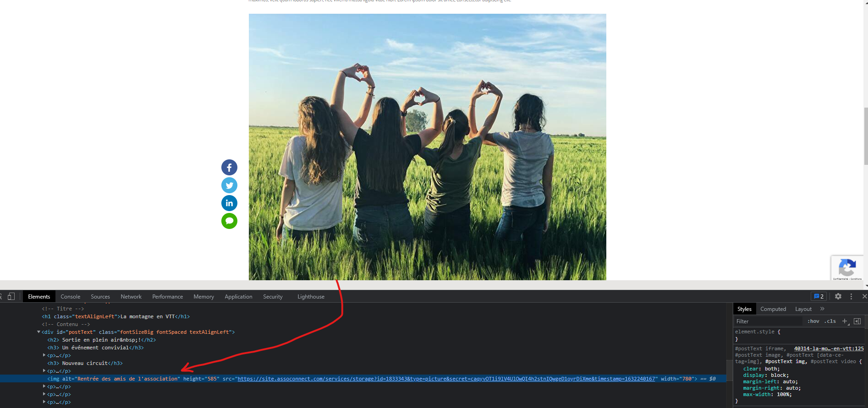Close the DevTools panel

pyautogui.click(x=864, y=296)
